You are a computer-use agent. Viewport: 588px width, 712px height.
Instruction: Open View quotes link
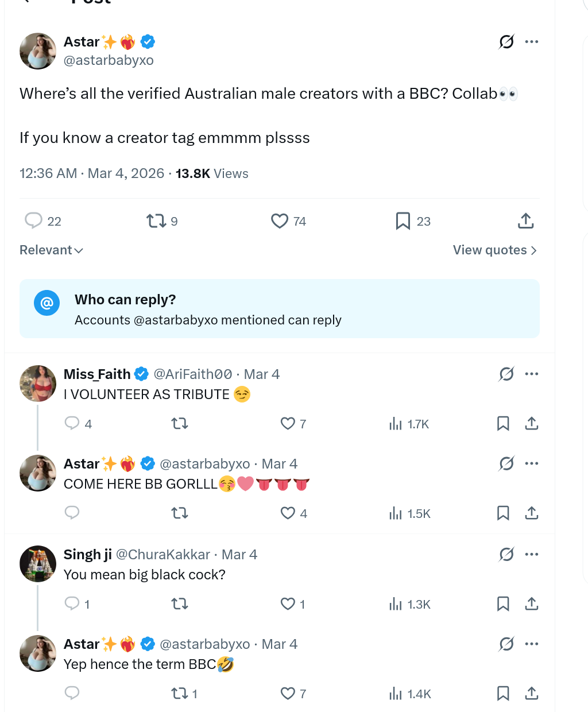[x=494, y=250]
